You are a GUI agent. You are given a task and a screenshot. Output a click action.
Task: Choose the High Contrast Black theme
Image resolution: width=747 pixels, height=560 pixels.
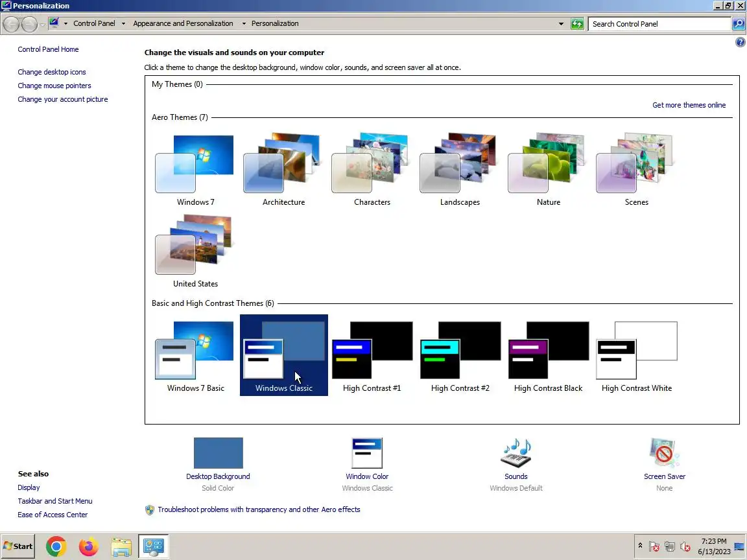[548, 355]
